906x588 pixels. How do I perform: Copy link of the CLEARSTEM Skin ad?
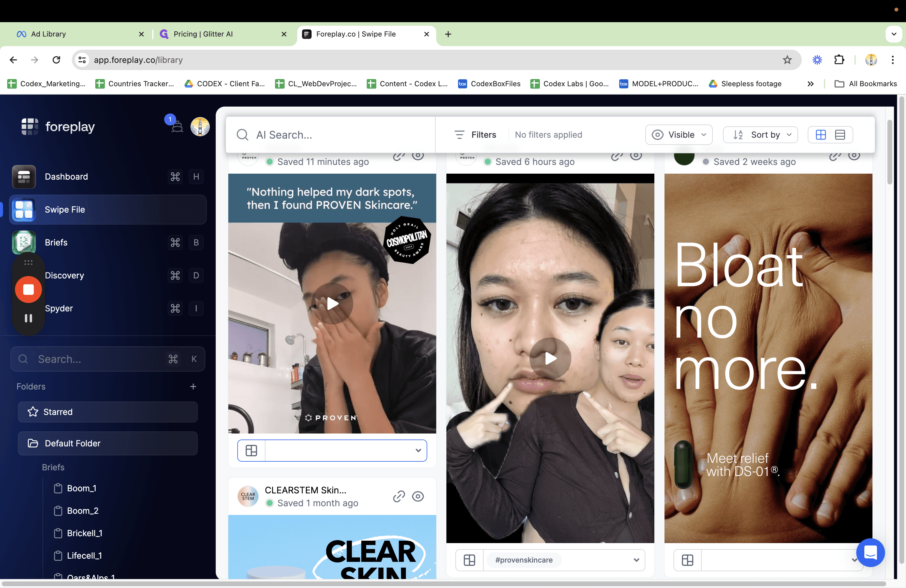pos(398,496)
